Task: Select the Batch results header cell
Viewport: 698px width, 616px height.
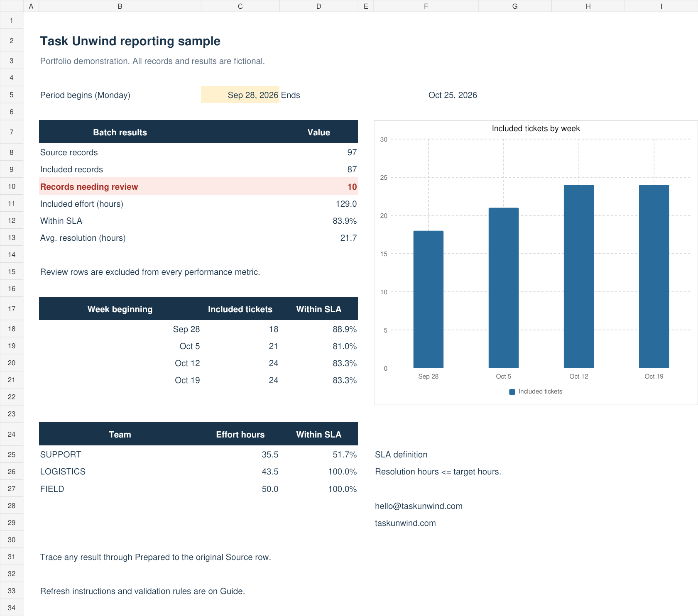Action: (120, 132)
